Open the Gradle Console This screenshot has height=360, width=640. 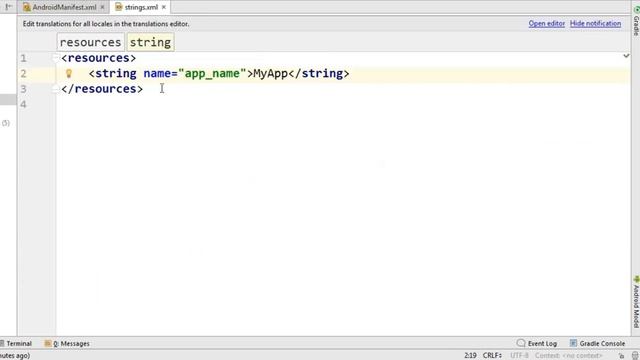pyautogui.click(x=598, y=344)
